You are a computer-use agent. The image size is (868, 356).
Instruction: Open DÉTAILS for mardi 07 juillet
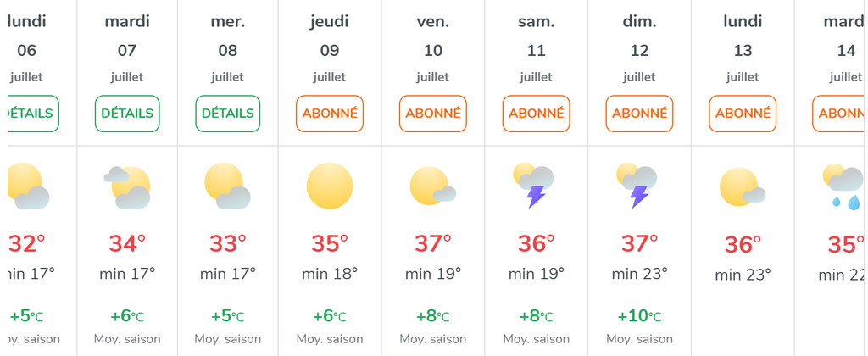[127, 114]
